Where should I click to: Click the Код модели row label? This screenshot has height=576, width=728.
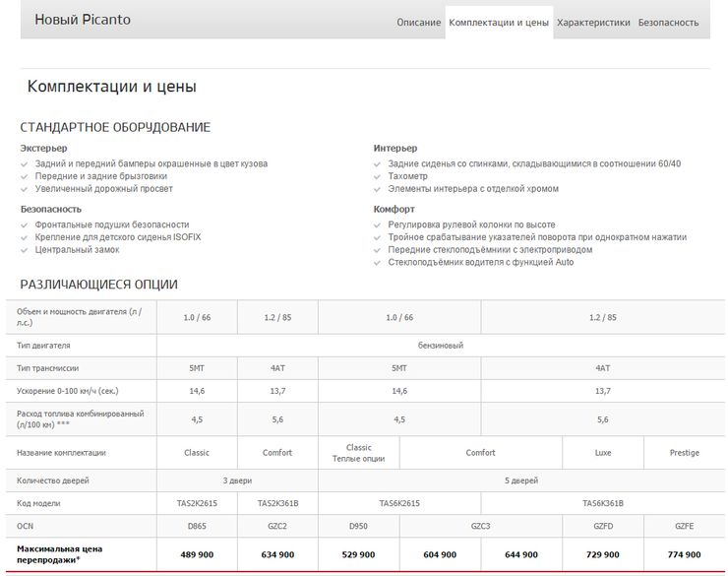point(38,503)
